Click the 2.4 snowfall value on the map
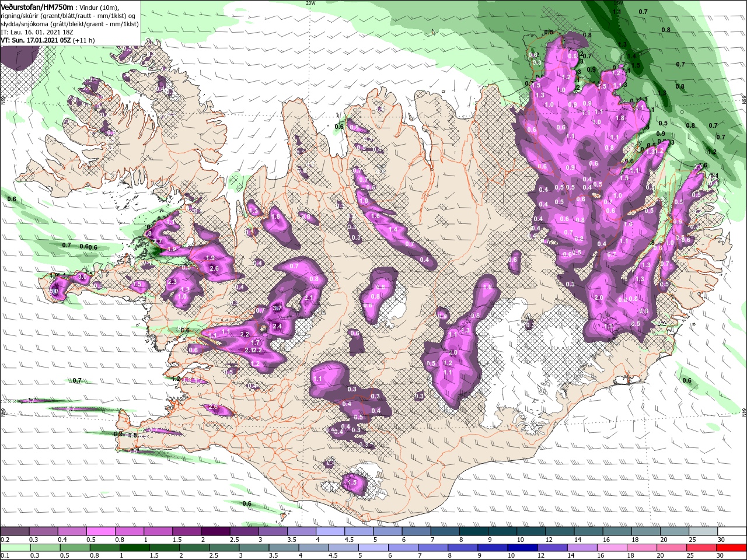The height and width of the screenshot is (560, 747). point(278,326)
